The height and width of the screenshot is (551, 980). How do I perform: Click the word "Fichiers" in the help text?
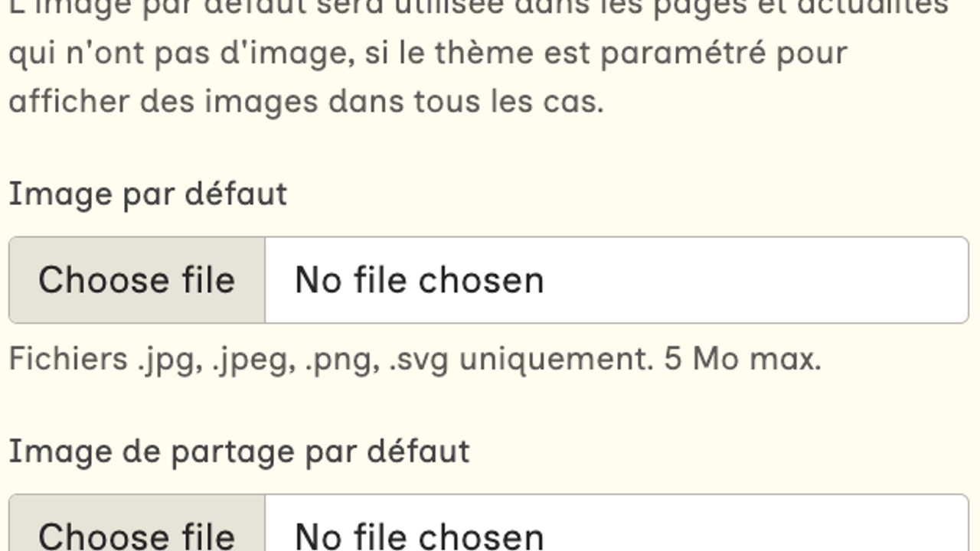pos(68,359)
